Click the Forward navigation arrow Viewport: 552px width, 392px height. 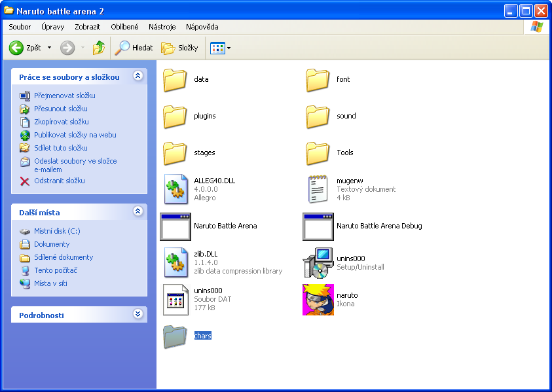click(x=67, y=48)
